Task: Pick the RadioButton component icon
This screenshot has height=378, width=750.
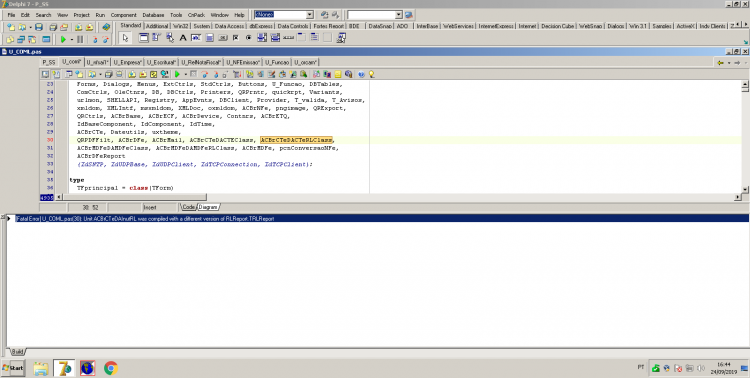Action: [249, 38]
